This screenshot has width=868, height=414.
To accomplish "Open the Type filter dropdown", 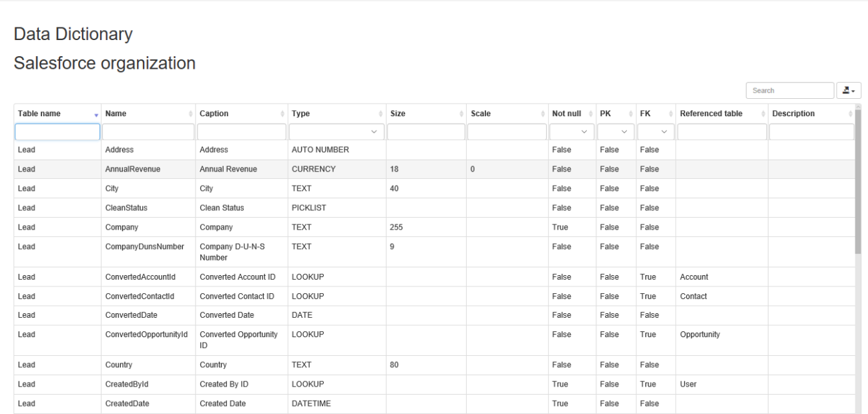I will [x=337, y=132].
